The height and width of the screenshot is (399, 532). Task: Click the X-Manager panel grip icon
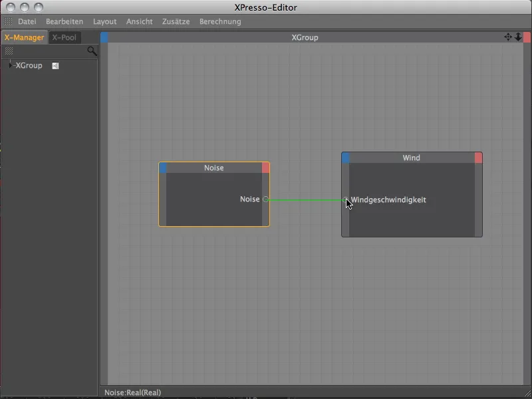point(9,51)
